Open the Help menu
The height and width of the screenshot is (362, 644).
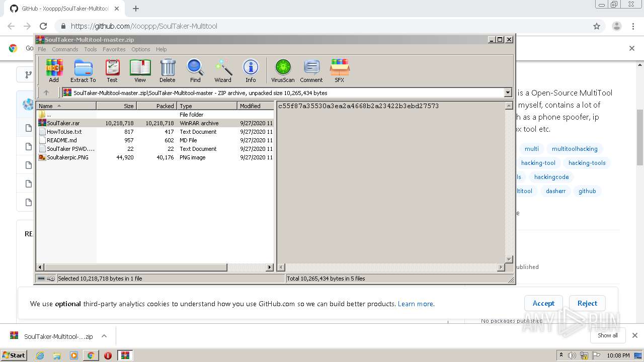coord(161,49)
